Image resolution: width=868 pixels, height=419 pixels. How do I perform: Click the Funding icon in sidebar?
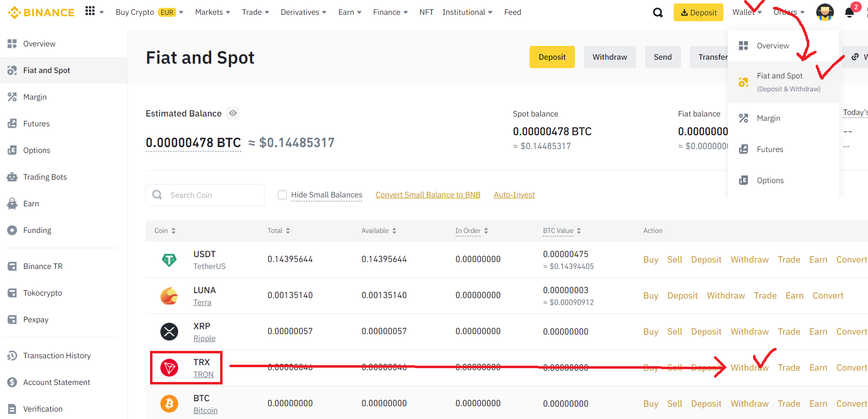click(12, 230)
